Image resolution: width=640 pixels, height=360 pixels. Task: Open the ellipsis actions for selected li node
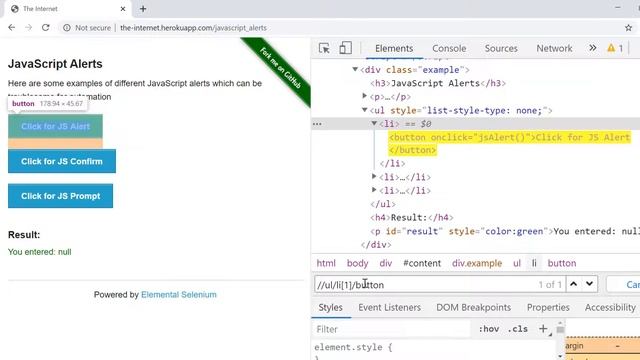click(317, 124)
